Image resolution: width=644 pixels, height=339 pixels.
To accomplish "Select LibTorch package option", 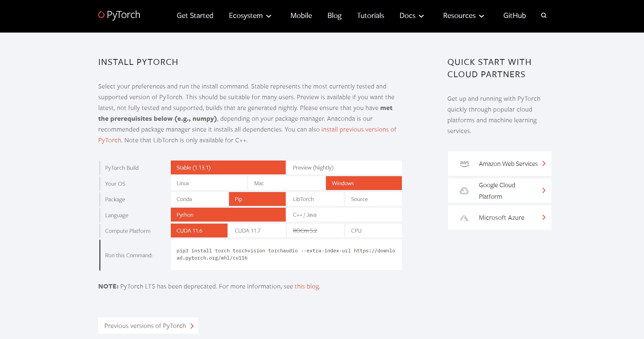I will point(315,199).
